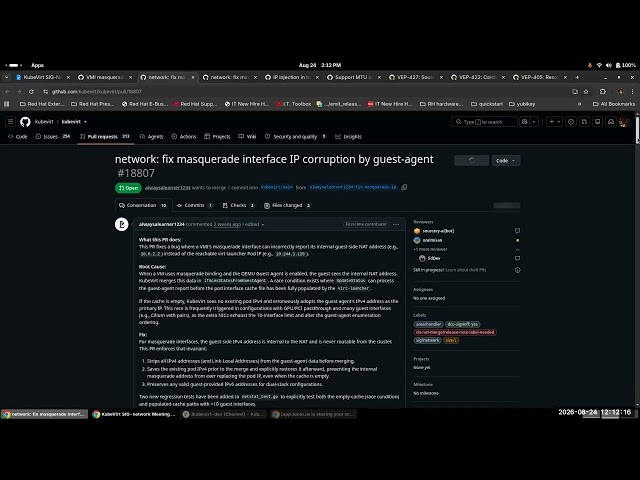Open a new browser tab with plus
Screen dimensions: 640x480
point(577,77)
